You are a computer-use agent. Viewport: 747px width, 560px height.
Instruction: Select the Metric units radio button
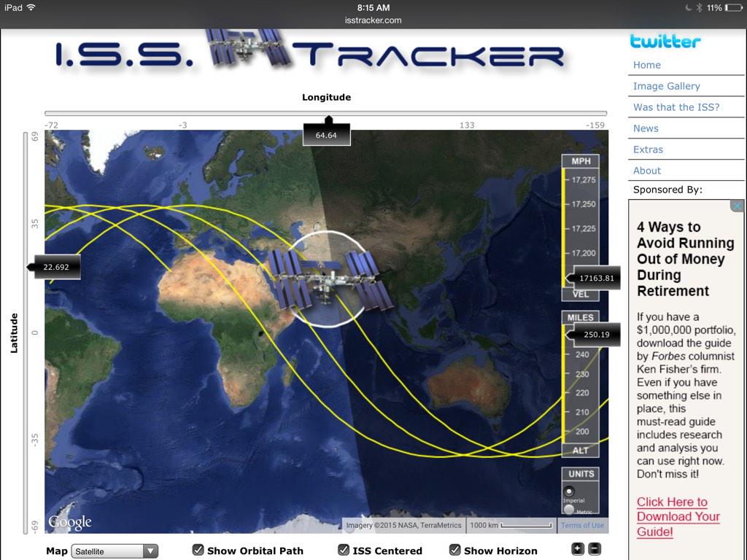tap(569, 510)
